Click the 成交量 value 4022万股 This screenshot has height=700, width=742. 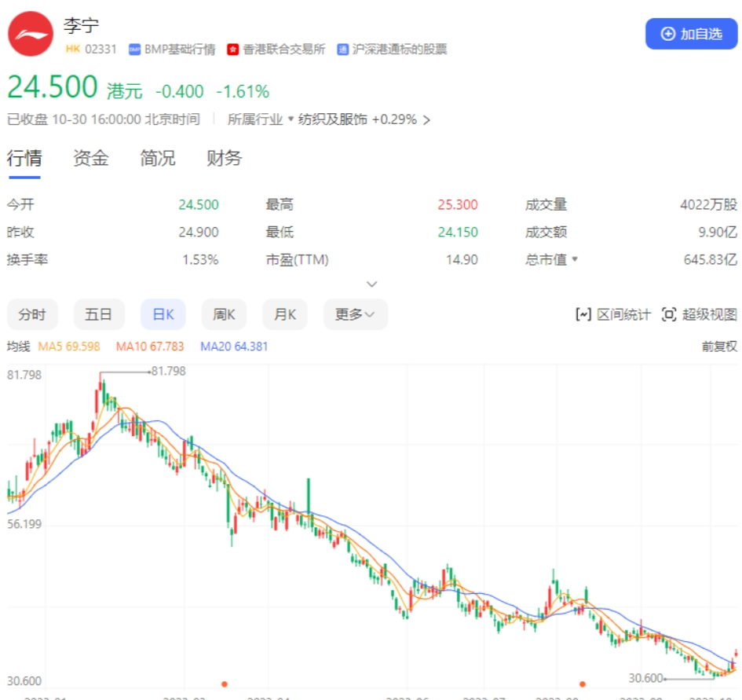tap(708, 204)
